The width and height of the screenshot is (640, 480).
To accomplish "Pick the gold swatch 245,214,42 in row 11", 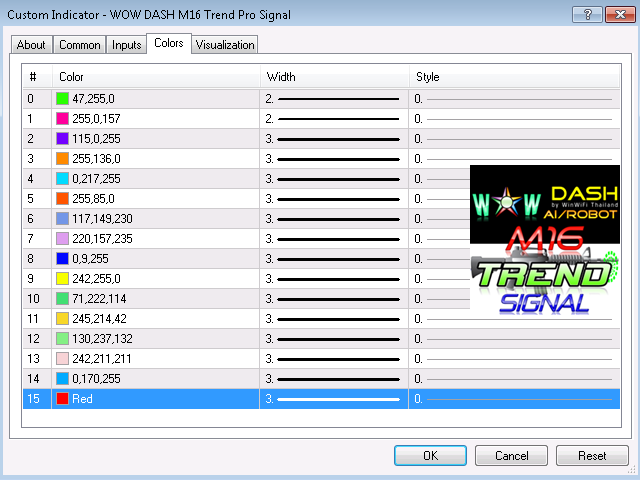I will point(62,319).
